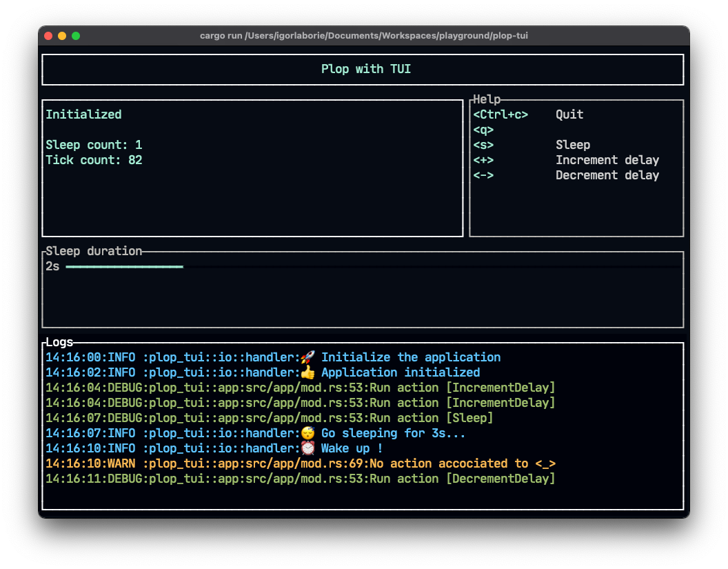Close the terminal window with the red button

point(48,36)
